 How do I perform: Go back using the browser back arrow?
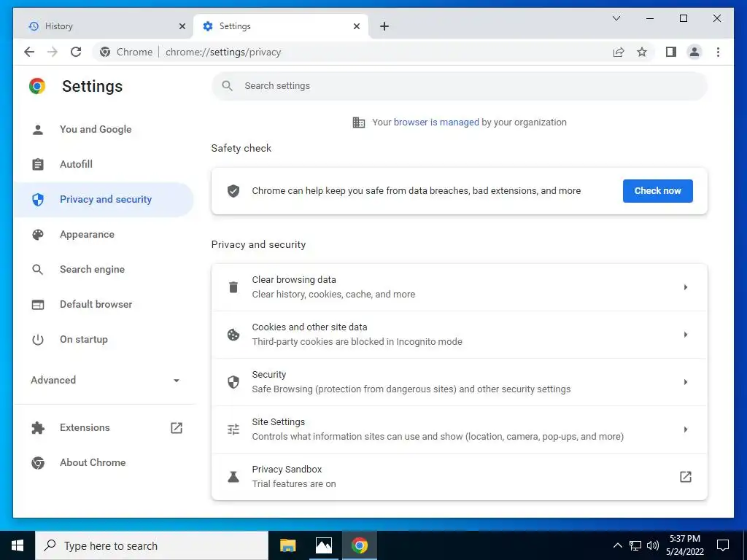(29, 52)
